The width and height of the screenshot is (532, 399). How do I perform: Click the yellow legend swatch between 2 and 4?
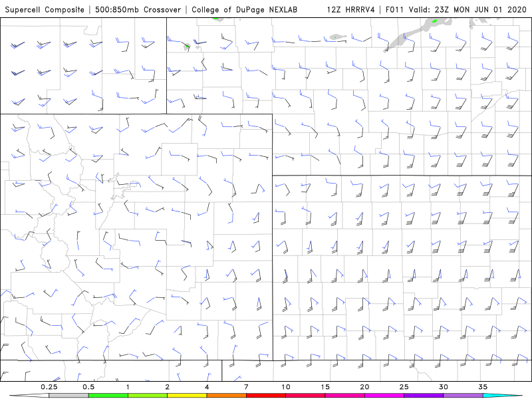pyautogui.click(x=187, y=396)
